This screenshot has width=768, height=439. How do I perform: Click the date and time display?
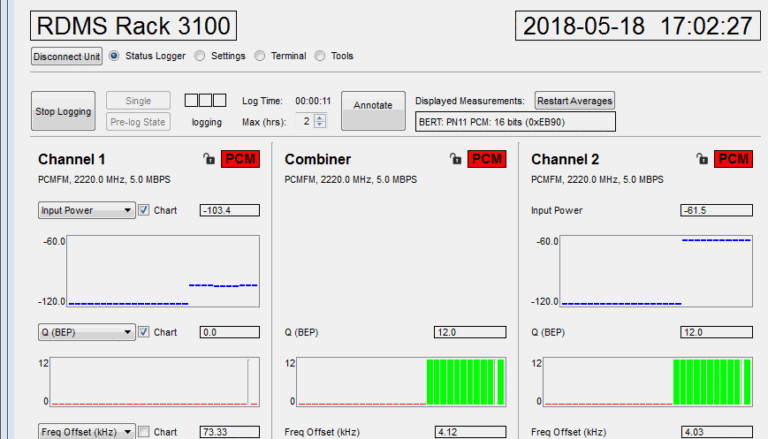point(638,25)
